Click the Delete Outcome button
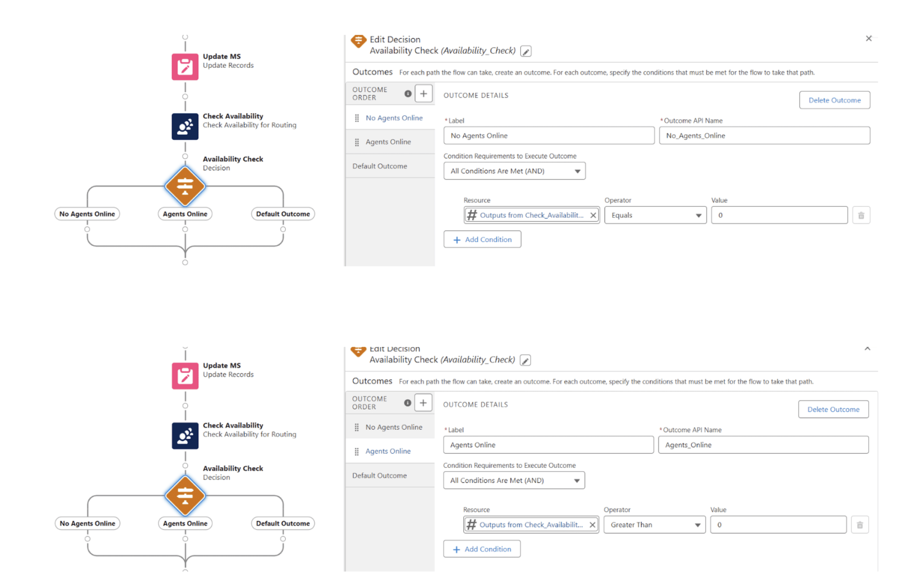 [x=834, y=100]
